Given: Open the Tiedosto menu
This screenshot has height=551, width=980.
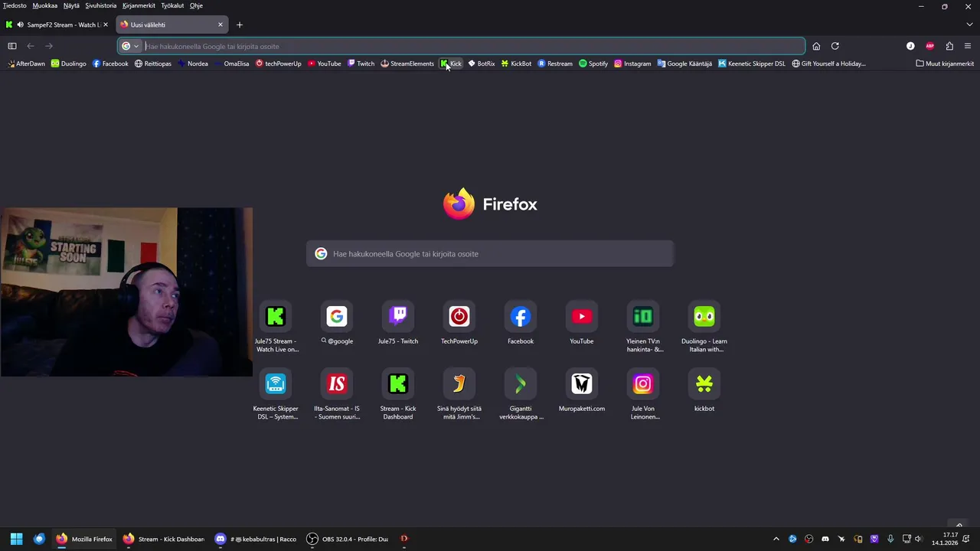Looking at the screenshot, I should tap(15, 5).
